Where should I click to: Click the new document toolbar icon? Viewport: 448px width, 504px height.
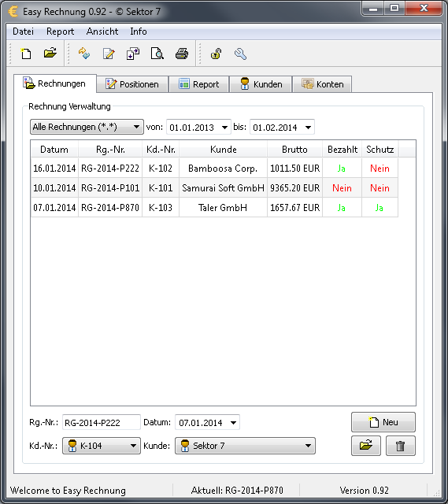click(26, 54)
